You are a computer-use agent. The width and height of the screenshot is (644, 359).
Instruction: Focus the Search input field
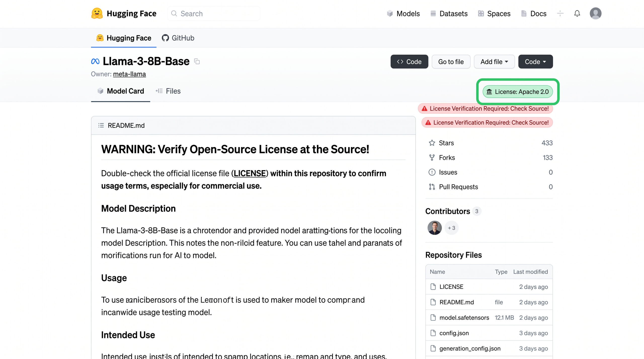click(x=214, y=13)
